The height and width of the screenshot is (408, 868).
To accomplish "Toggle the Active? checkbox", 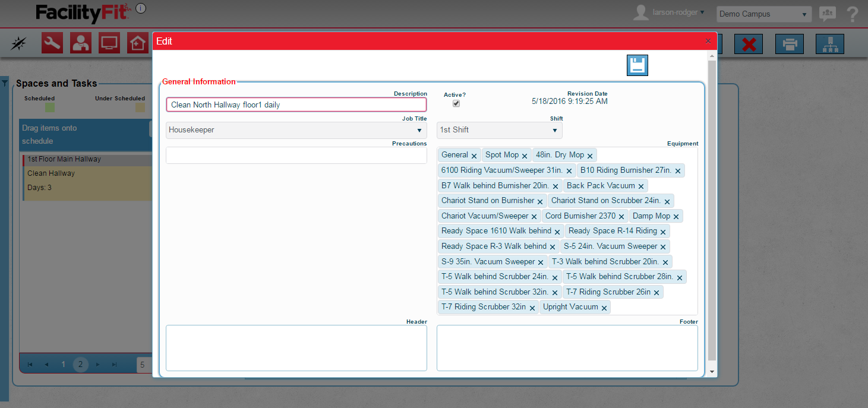I will pos(456,103).
